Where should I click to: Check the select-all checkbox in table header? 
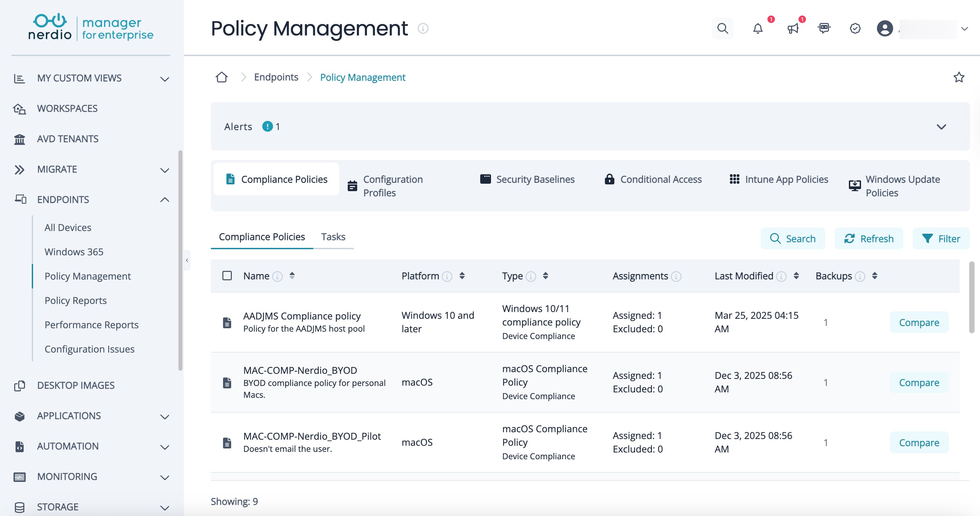pos(227,276)
